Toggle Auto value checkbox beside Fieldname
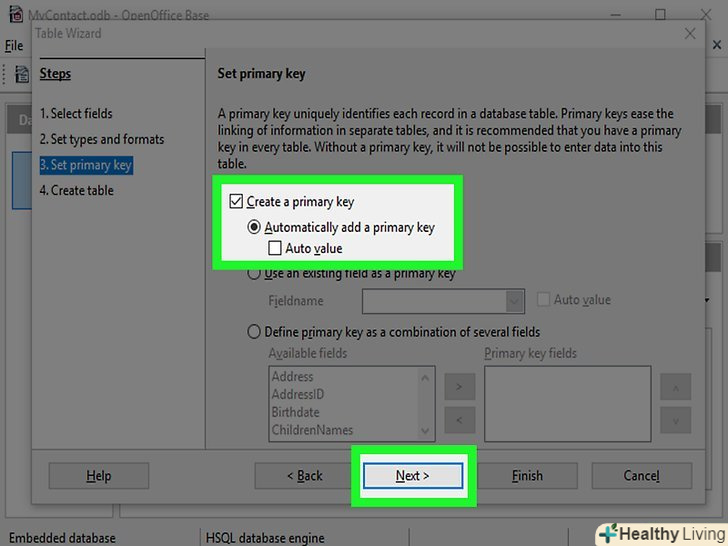 pos(543,299)
